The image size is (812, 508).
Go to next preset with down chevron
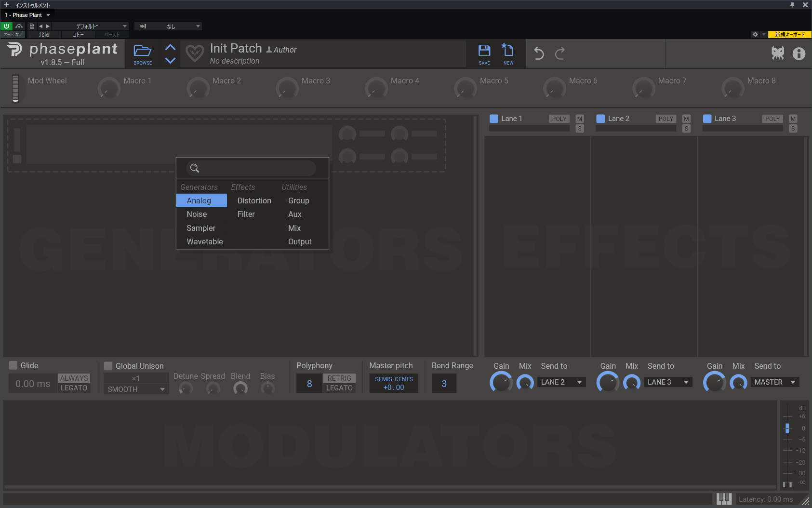pos(170,60)
